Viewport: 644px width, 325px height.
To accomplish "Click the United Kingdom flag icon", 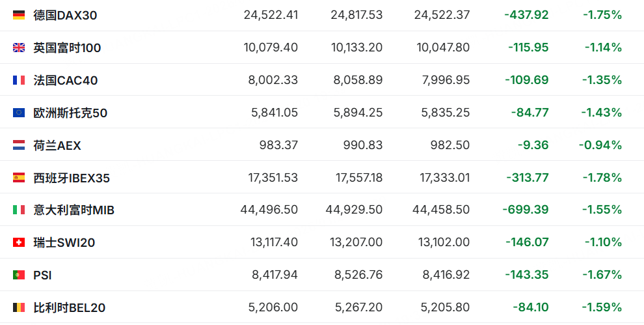I will click(x=19, y=48).
